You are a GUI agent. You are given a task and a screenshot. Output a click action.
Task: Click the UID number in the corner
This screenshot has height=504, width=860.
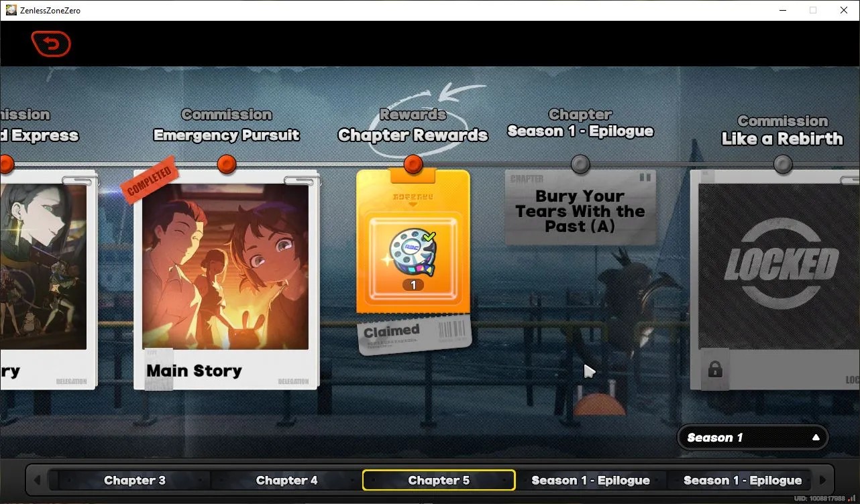(x=820, y=499)
